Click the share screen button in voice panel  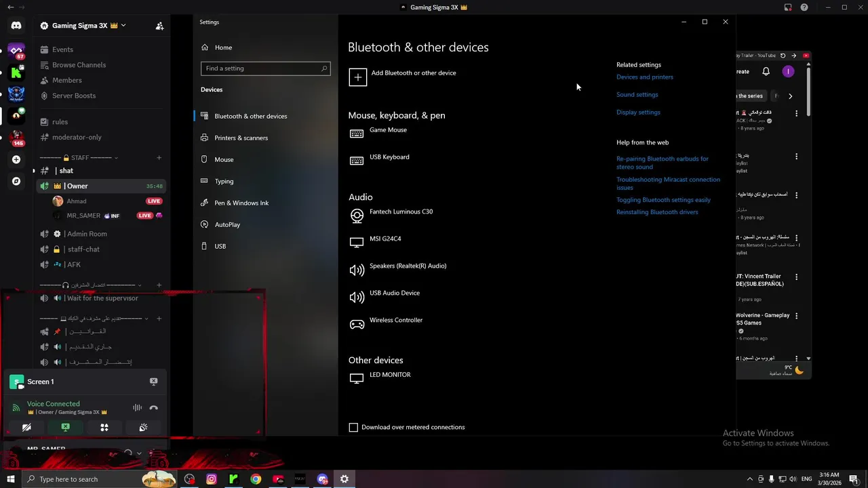click(65, 427)
